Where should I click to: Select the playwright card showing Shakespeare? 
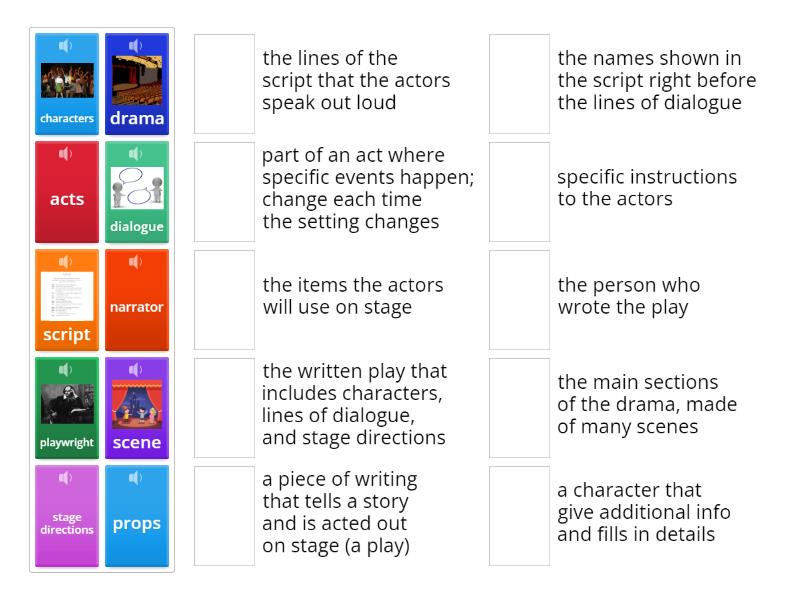[66, 406]
